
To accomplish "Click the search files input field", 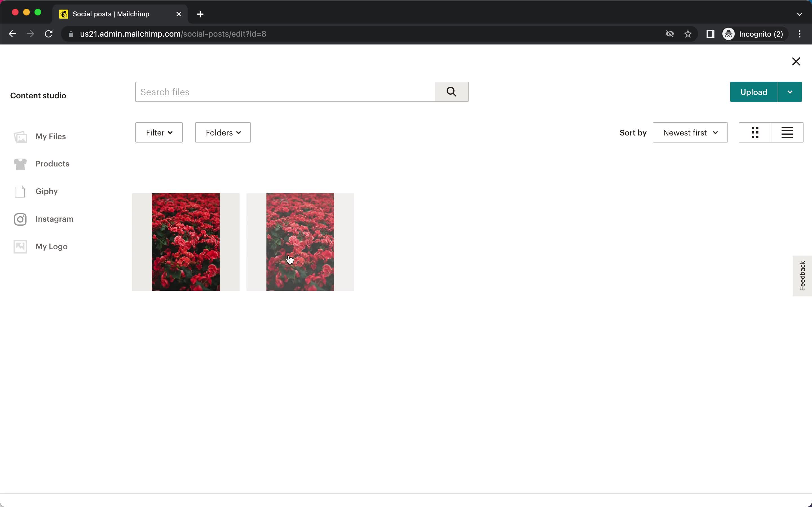I will pos(286,92).
